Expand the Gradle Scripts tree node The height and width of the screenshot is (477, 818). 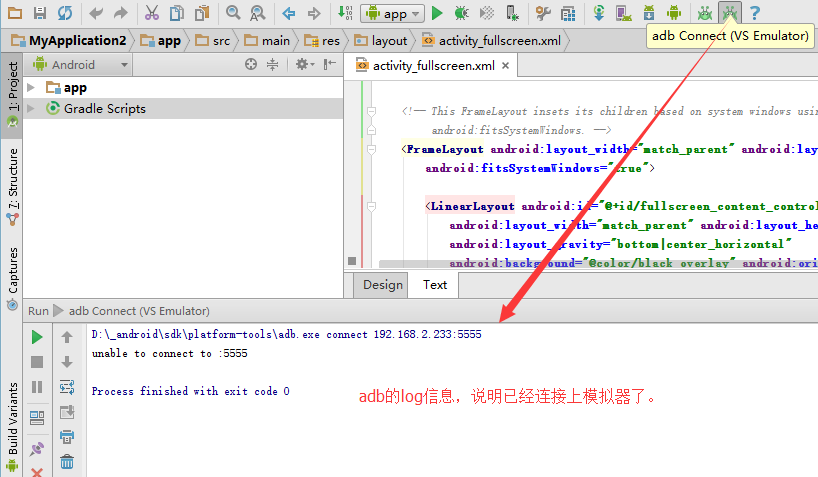[x=31, y=108]
